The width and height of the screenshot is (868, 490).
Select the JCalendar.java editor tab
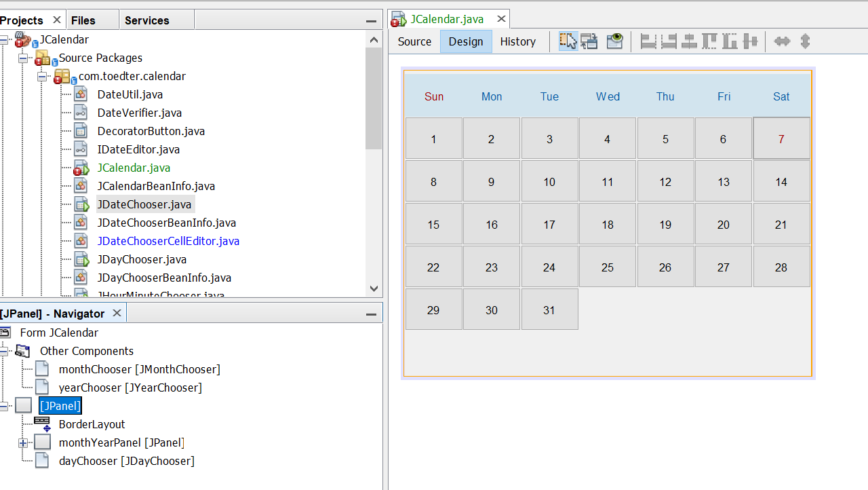pyautogui.click(x=448, y=19)
